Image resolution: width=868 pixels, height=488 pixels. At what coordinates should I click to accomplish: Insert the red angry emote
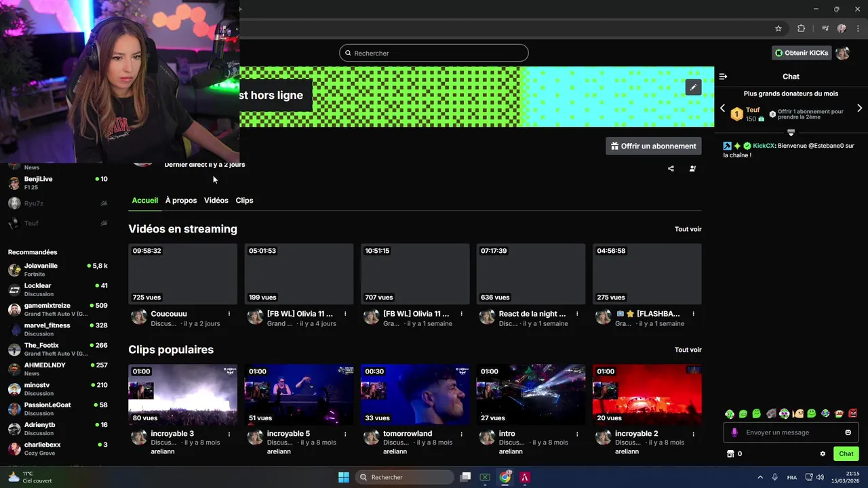[853, 413]
